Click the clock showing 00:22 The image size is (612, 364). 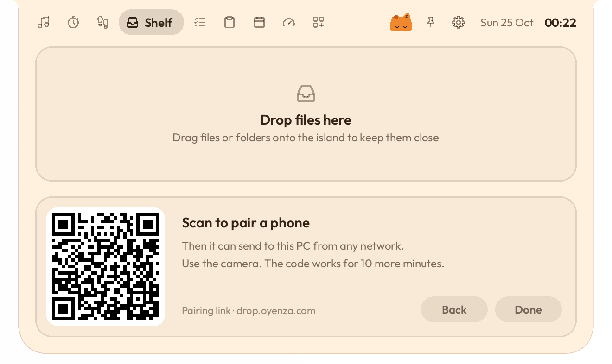[x=561, y=23]
